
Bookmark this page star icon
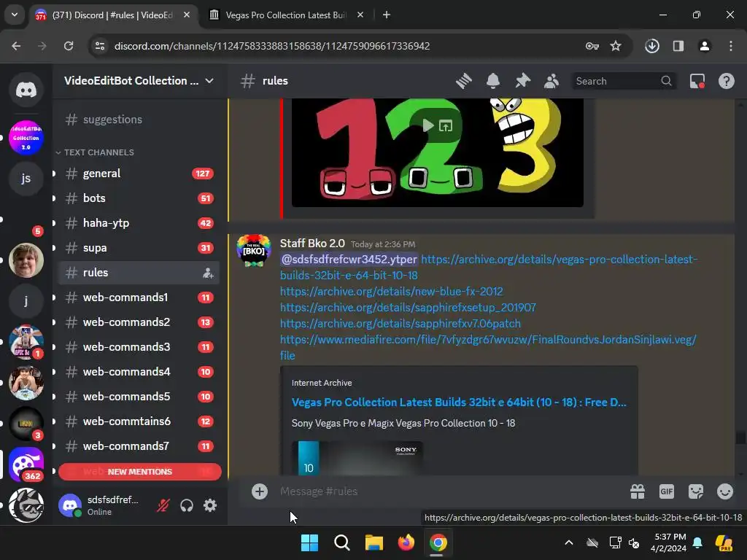pyautogui.click(x=616, y=46)
